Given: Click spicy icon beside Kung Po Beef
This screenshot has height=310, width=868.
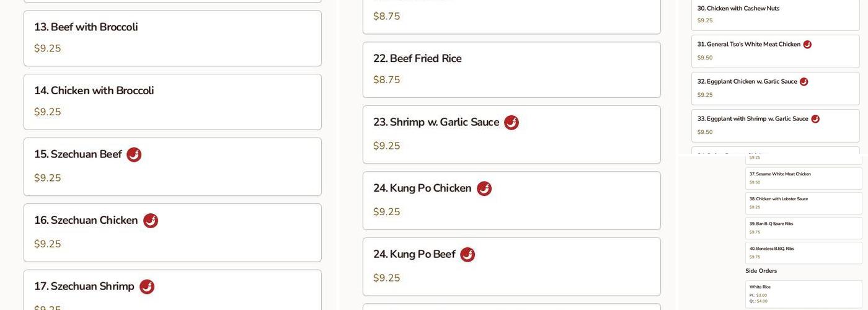Looking at the screenshot, I should 467,255.
